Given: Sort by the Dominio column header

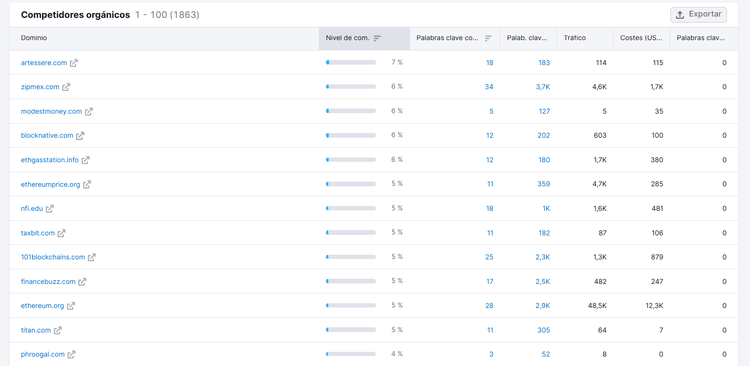Looking at the screenshot, I should [x=34, y=38].
